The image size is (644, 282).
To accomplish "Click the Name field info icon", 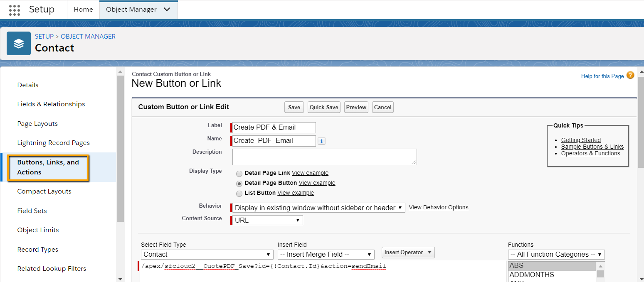I will tap(321, 141).
